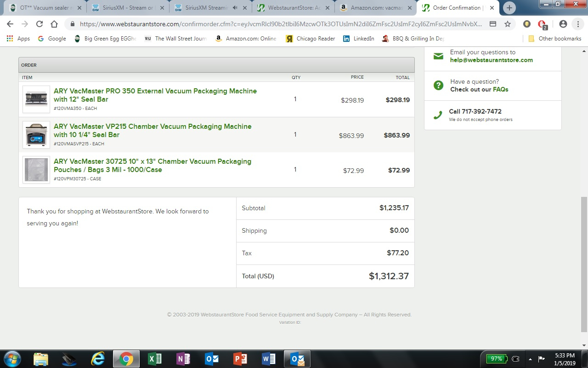Open Internet Explorer from the taskbar

98,359
